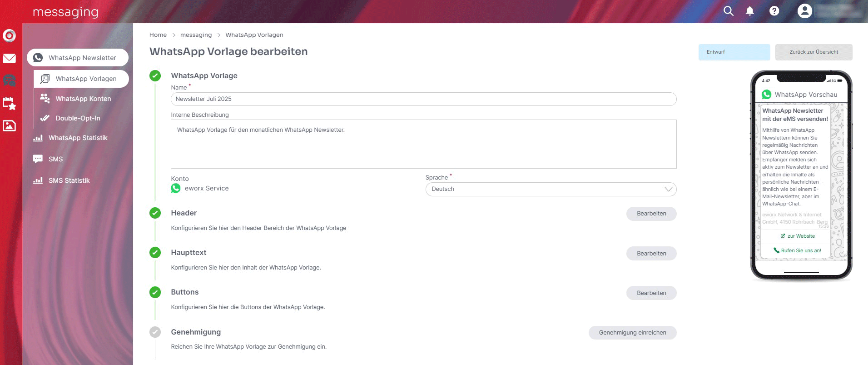Open the image media module icon
The height and width of the screenshot is (365, 868).
tap(9, 125)
